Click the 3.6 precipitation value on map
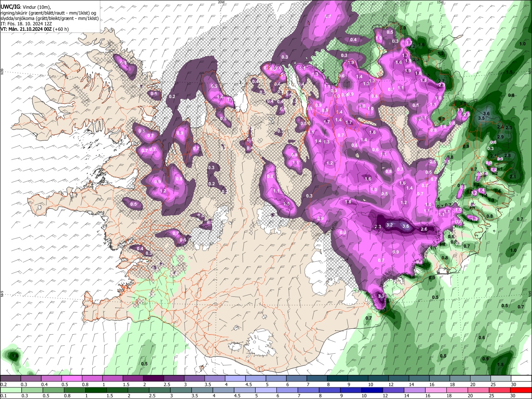The image size is (532, 399). pos(487,113)
